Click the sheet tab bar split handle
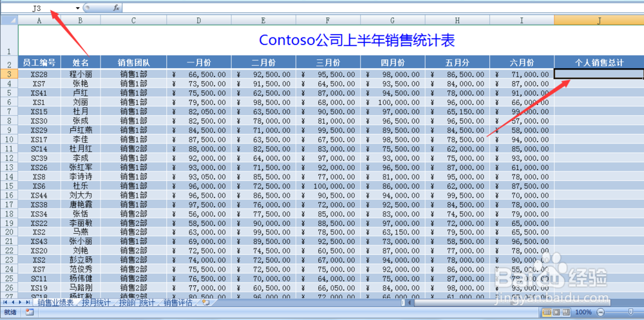The image size is (644, 320). pyautogui.click(x=403, y=303)
